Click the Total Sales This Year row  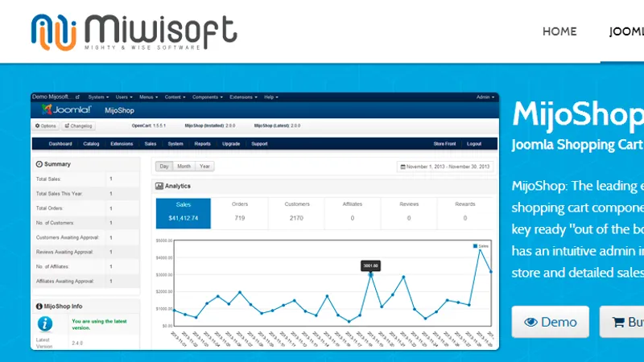[x=86, y=194]
